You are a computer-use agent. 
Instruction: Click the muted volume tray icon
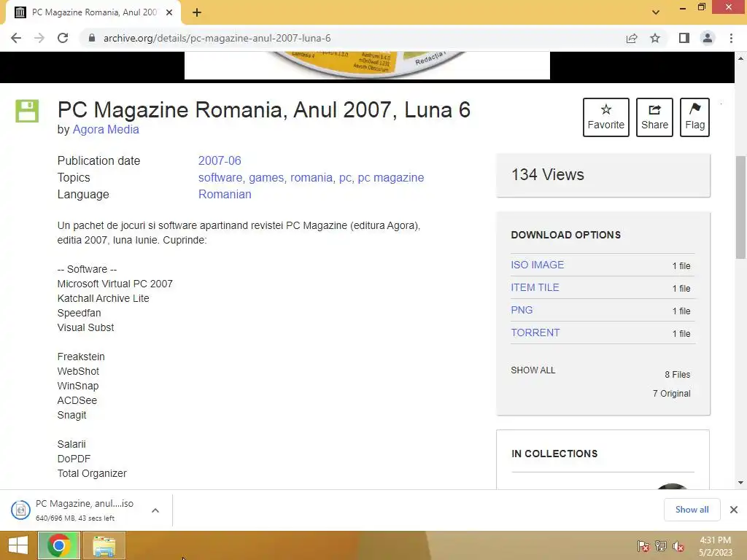[678, 545]
